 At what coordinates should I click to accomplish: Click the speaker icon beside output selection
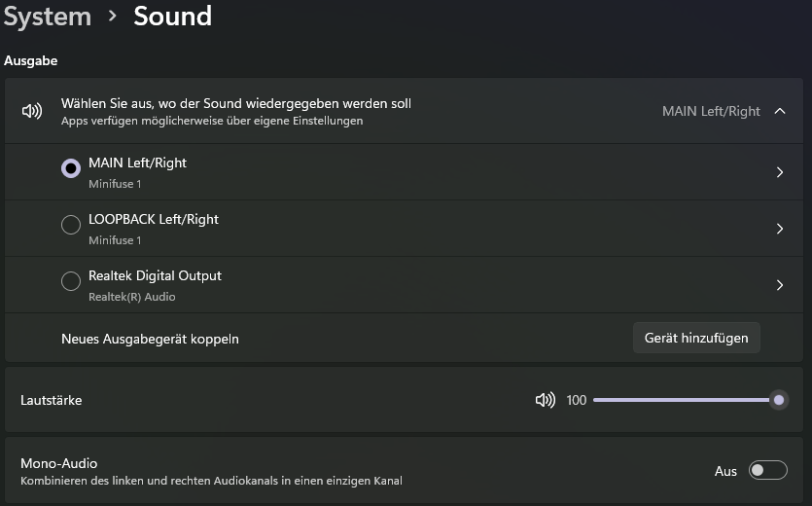[x=32, y=111]
